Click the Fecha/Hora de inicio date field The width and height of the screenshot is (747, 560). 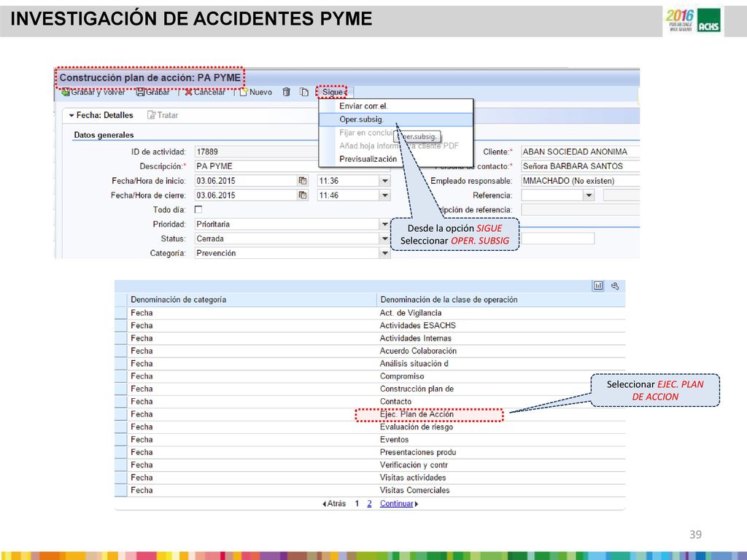246,181
